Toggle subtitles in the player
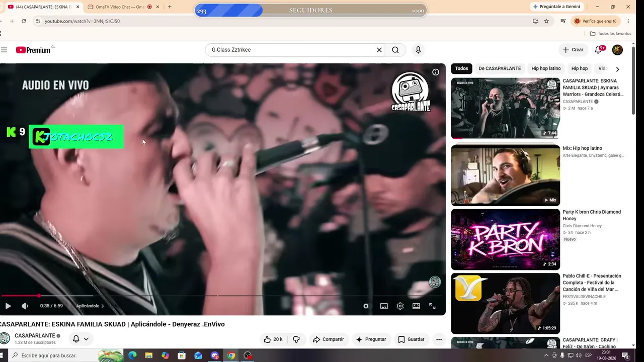This screenshot has width=644, height=362. [384, 306]
